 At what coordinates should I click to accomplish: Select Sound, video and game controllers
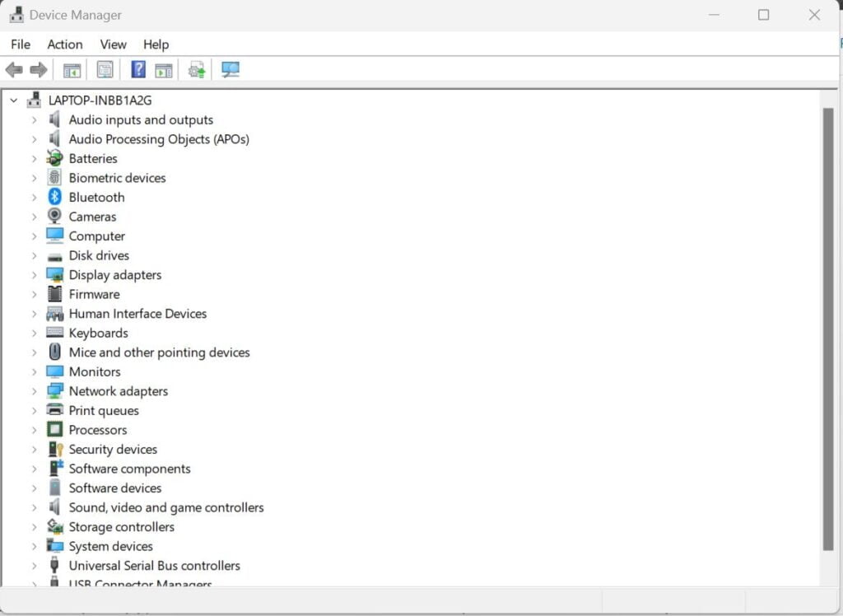tap(165, 507)
